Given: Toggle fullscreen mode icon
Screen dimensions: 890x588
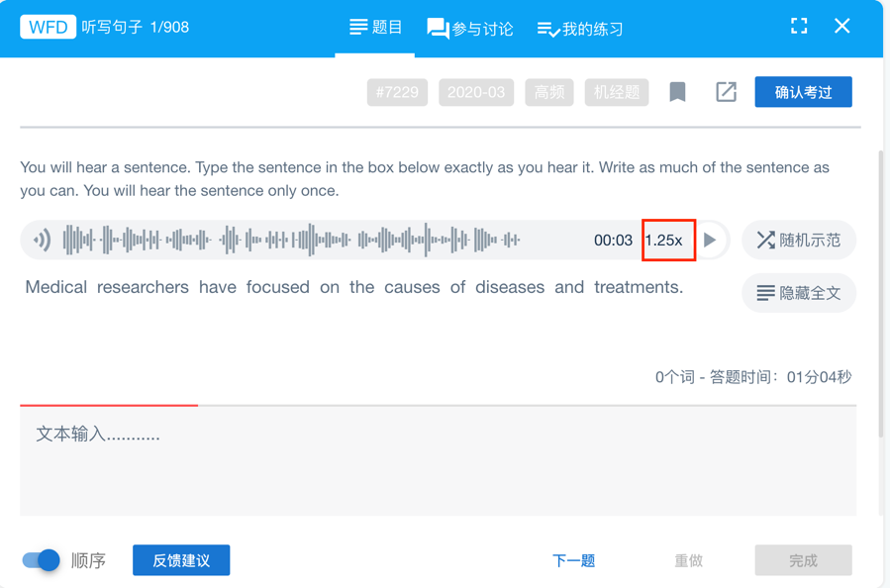Looking at the screenshot, I should tap(799, 26).
